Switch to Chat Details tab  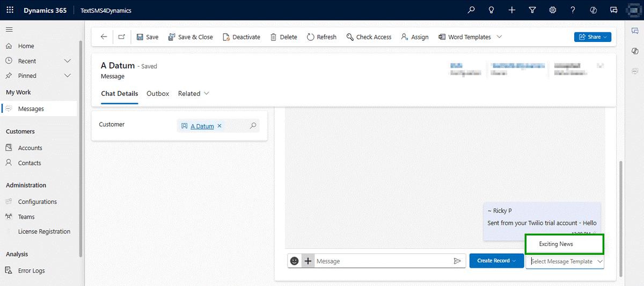[119, 94]
